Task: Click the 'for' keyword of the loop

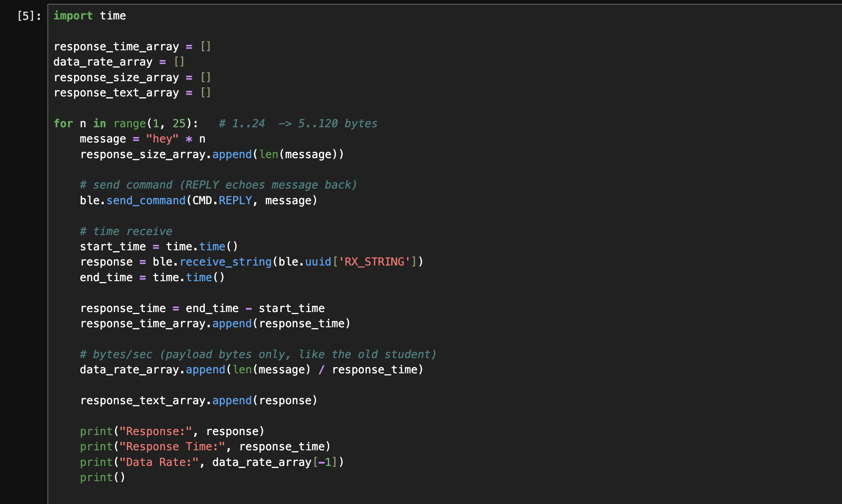Action: pyautogui.click(x=63, y=123)
